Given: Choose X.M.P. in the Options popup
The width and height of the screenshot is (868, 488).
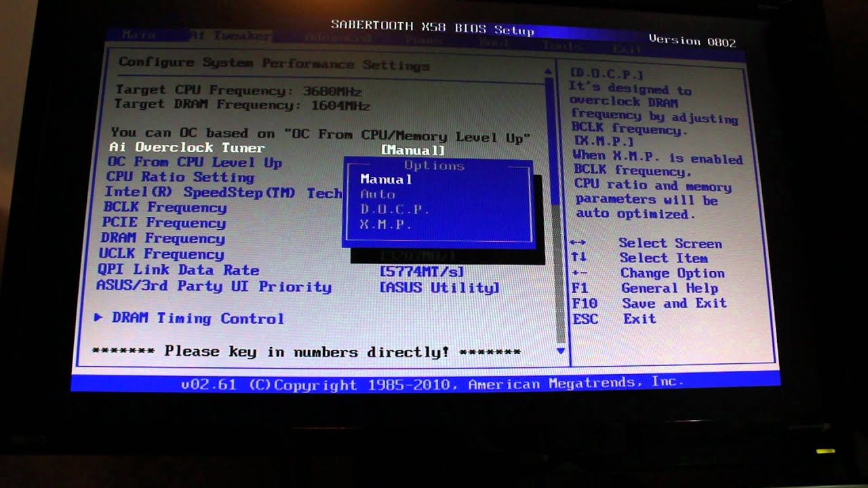Looking at the screenshot, I should coord(385,224).
